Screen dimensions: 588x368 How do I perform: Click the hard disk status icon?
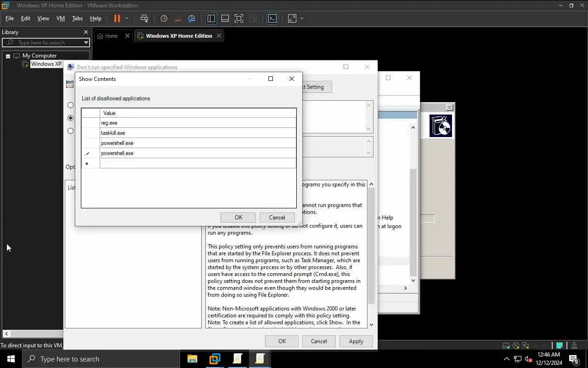[x=506, y=345]
